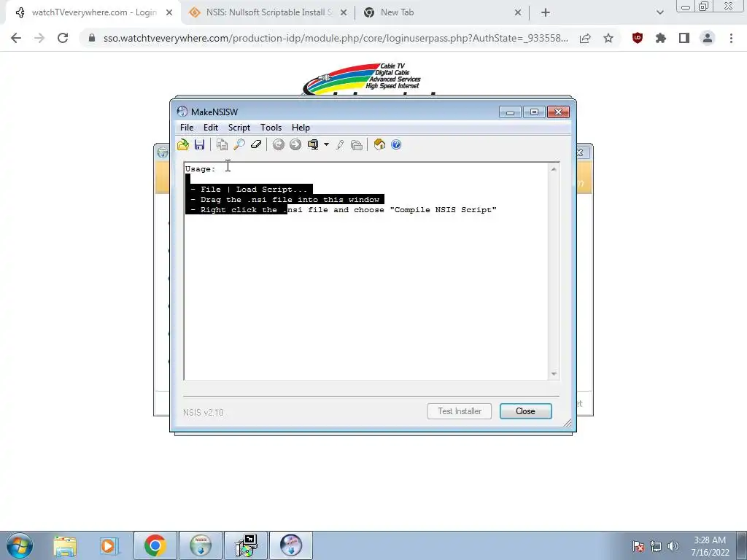747x560 pixels.
Task: Toggle the Chrome side panel icon
Action: pos(684,38)
